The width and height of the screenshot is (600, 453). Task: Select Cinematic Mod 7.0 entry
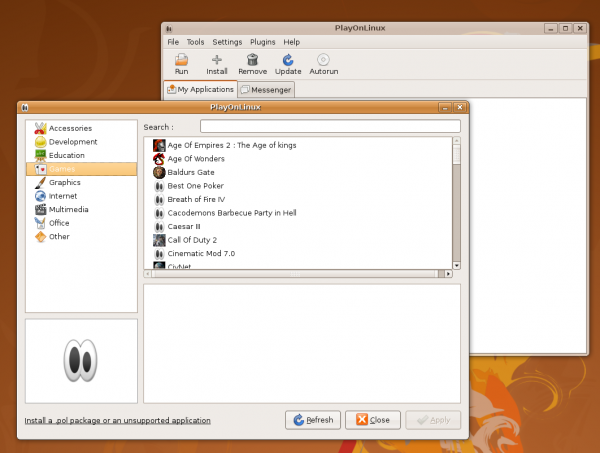[x=201, y=253]
